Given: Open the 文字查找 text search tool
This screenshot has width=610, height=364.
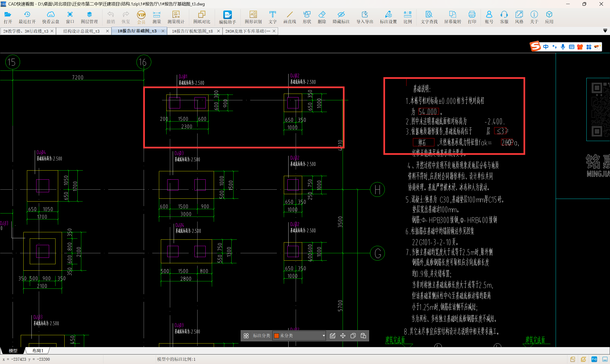Looking at the screenshot, I should click(x=429, y=17).
